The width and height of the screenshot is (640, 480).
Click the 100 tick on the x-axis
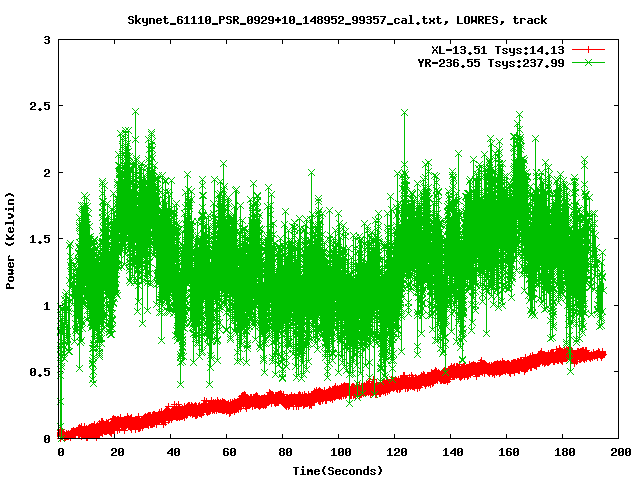pos(338,452)
